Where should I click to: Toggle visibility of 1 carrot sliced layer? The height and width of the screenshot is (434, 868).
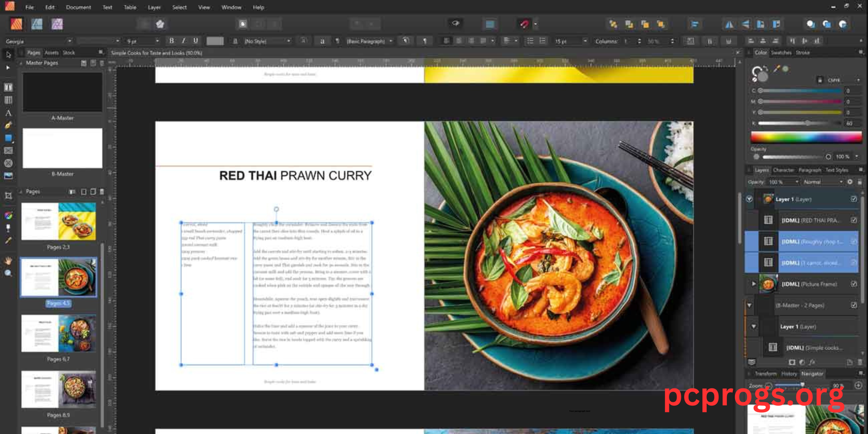click(x=854, y=263)
